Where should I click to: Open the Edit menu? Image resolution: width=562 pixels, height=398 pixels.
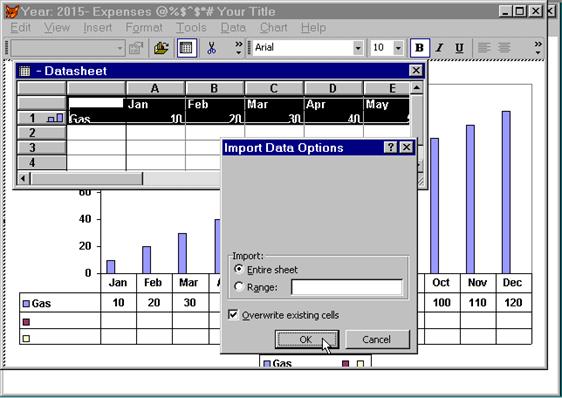click(x=20, y=28)
